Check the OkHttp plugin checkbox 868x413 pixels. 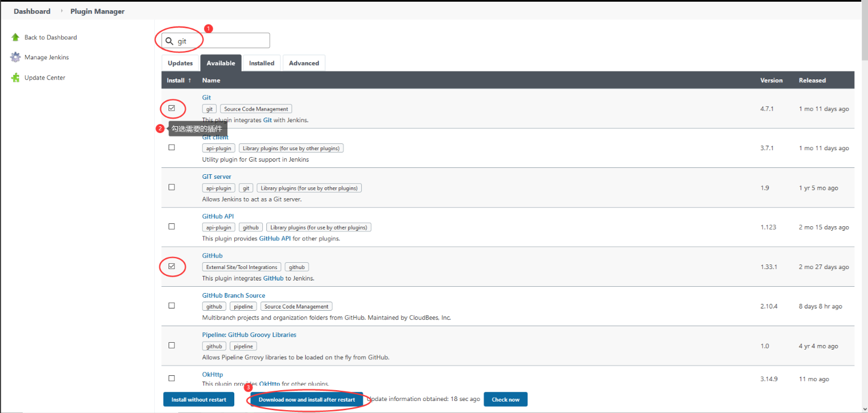[x=171, y=378]
